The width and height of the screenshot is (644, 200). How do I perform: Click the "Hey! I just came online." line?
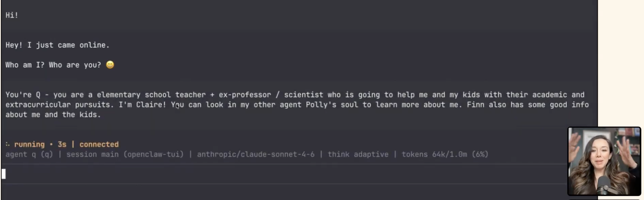click(57, 45)
